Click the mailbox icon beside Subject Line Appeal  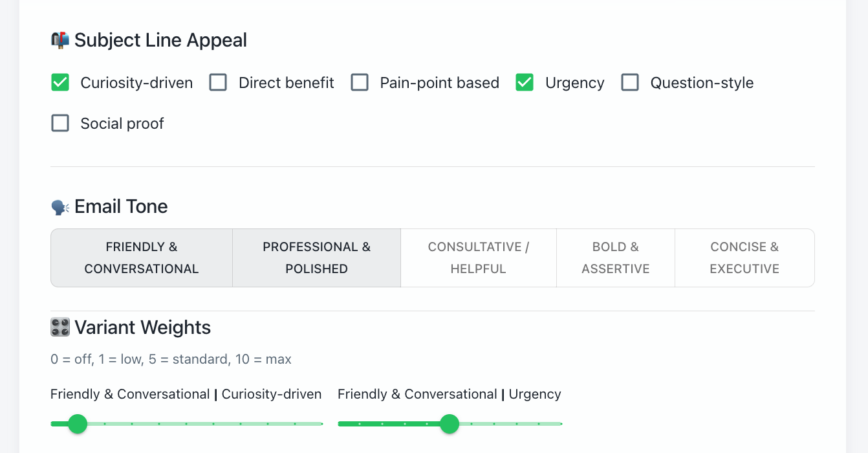(60, 39)
